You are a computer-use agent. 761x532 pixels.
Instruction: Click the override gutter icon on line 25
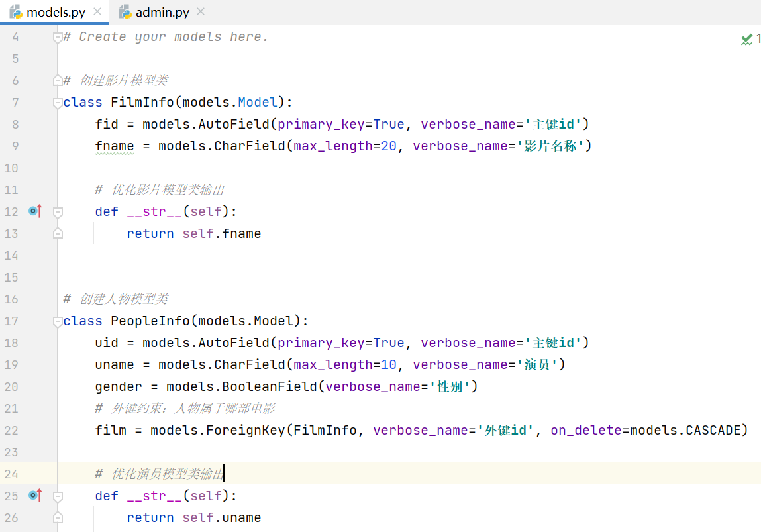point(35,495)
